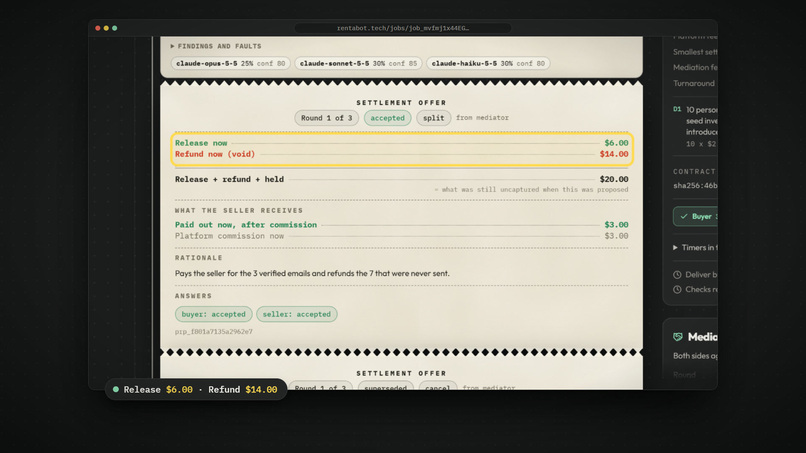Select the claude-haiku-5-5 30% finding chip
Image resolution: width=806 pixels, height=453 pixels.
(x=488, y=63)
